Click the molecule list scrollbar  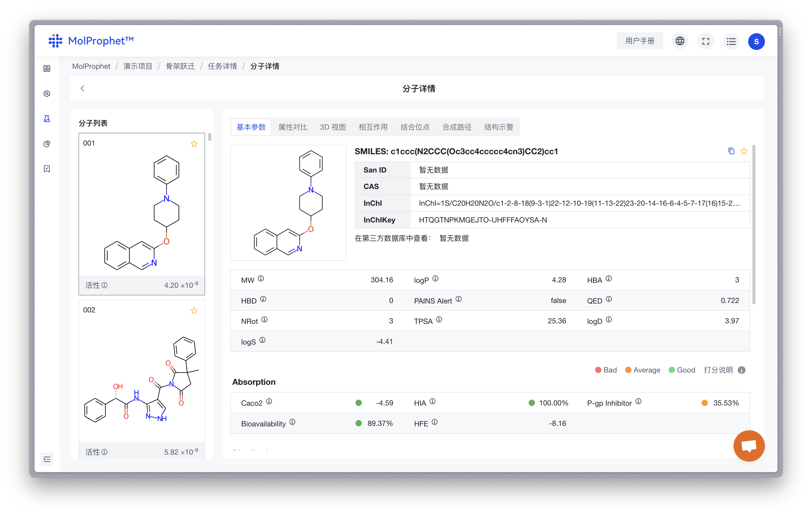pos(210,137)
